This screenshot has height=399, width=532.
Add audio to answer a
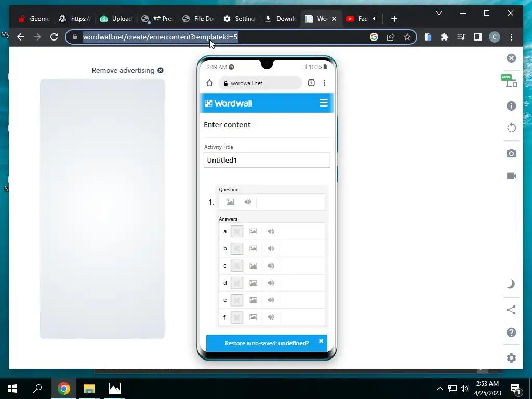[x=271, y=231]
